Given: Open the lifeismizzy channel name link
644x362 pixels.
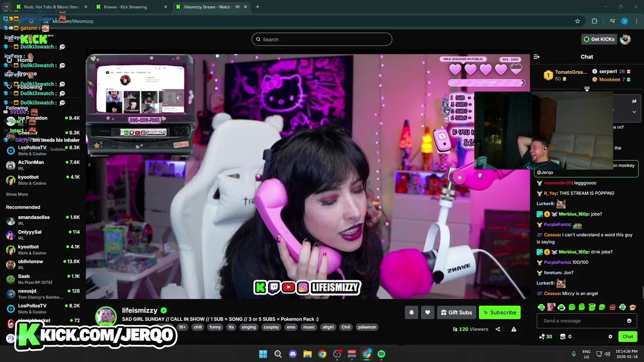Looking at the screenshot, I should coord(140,311).
